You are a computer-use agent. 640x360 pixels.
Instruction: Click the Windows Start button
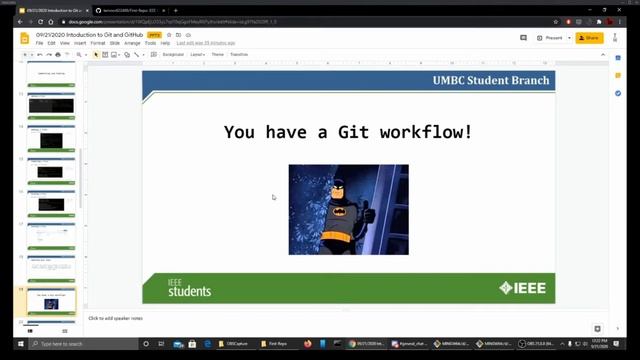[x=21, y=344]
